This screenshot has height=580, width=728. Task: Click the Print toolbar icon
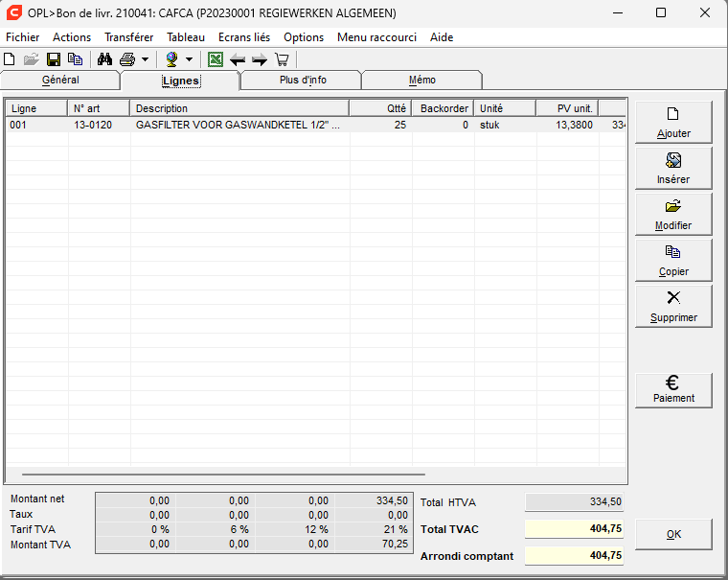point(127,59)
